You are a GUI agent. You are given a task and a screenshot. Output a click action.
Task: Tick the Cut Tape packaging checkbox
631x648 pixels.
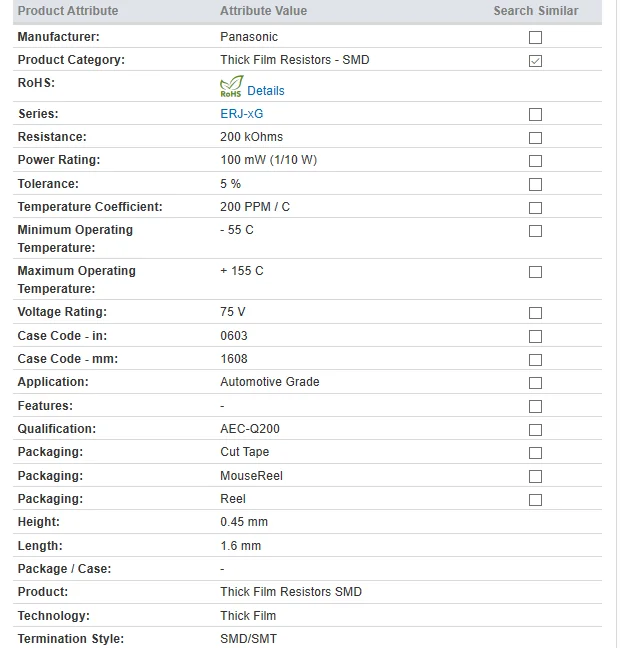click(x=535, y=453)
